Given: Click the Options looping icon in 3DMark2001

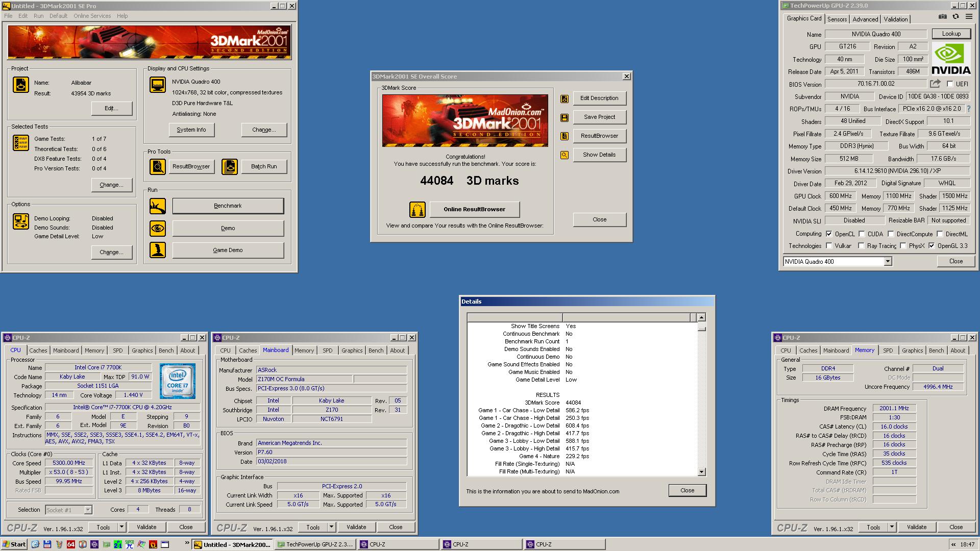Looking at the screenshot, I should [21, 221].
